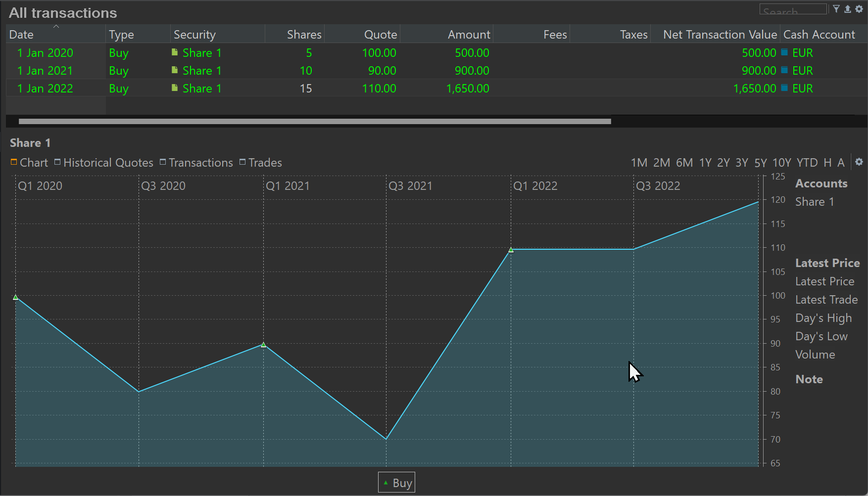Click the EUR account icon in the 500.00 row

pyautogui.click(x=784, y=52)
